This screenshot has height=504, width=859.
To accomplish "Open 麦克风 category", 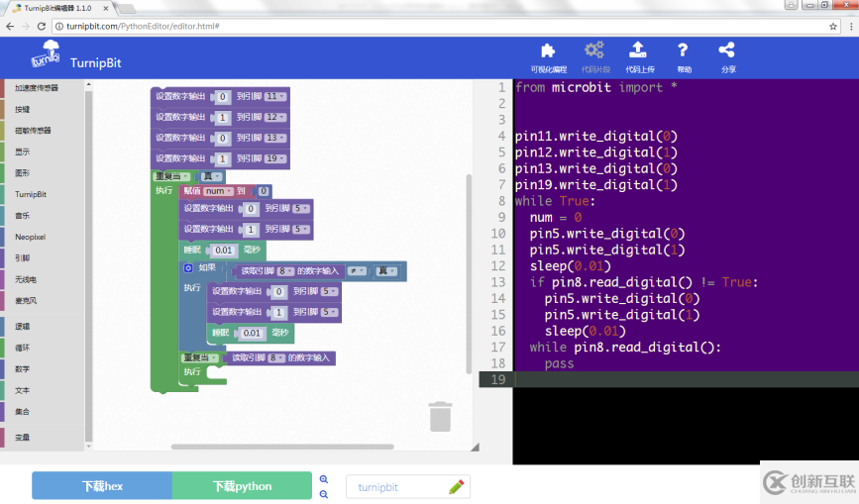I will point(26,301).
